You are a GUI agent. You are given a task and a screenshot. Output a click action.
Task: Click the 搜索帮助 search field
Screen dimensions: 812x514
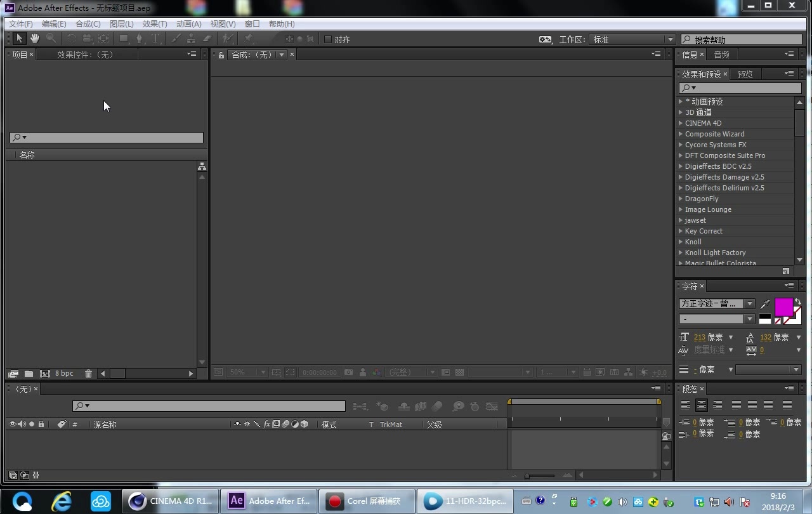tap(742, 39)
